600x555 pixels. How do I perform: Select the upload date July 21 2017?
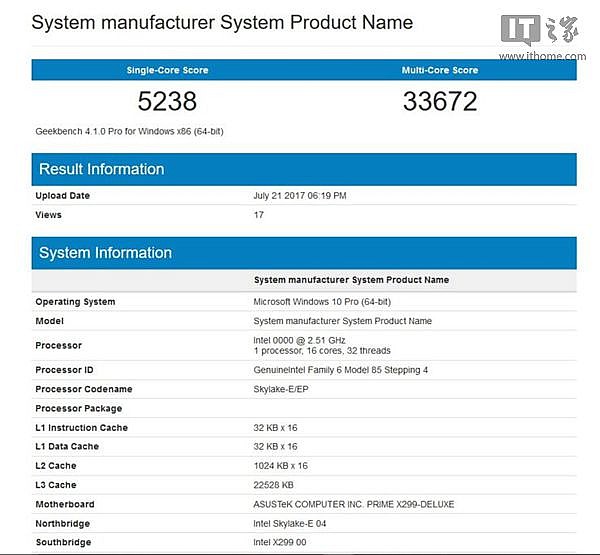tap(300, 196)
